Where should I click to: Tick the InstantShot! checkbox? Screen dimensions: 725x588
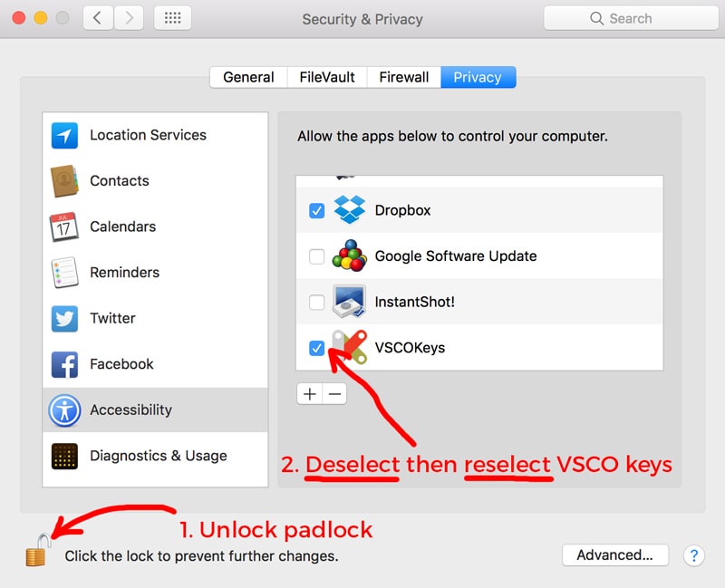pyautogui.click(x=316, y=302)
